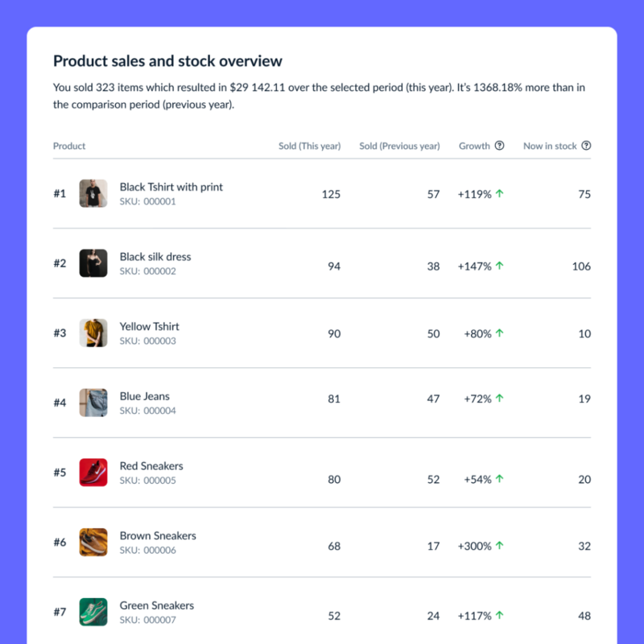Click the Growth column label
This screenshot has width=644, height=644.
coord(474,146)
